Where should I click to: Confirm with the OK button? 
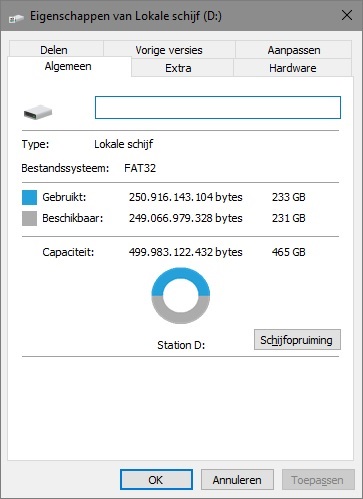pos(156,480)
